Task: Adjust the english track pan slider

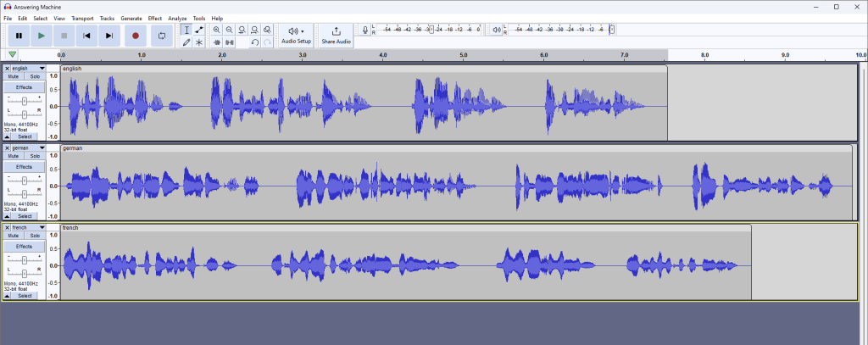Action: click(25, 114)
